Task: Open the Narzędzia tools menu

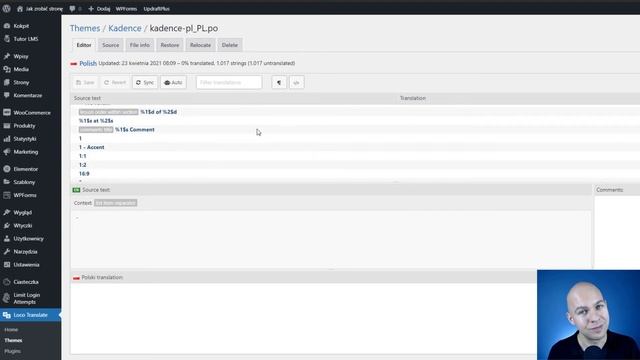Action: [x=25, y=251]
